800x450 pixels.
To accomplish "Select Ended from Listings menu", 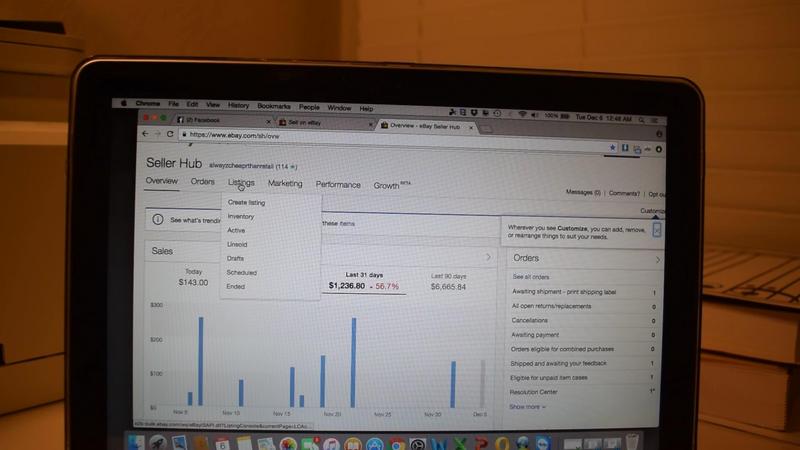I will coord(235,287).
